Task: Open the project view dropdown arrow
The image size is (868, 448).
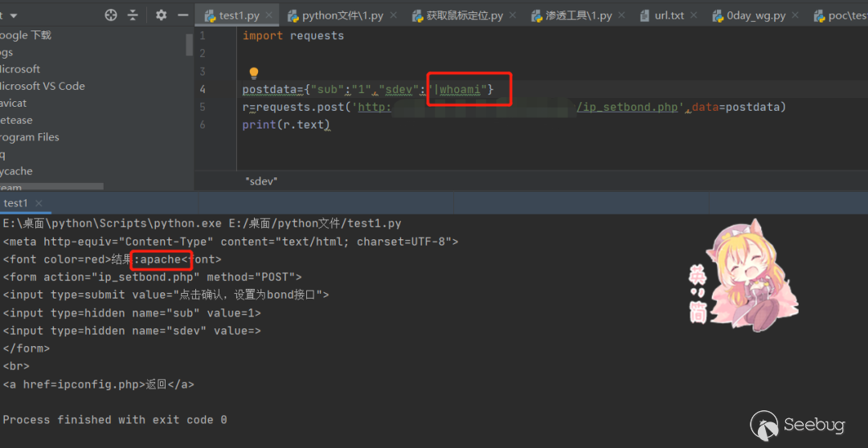Action: tap(14, 15)
